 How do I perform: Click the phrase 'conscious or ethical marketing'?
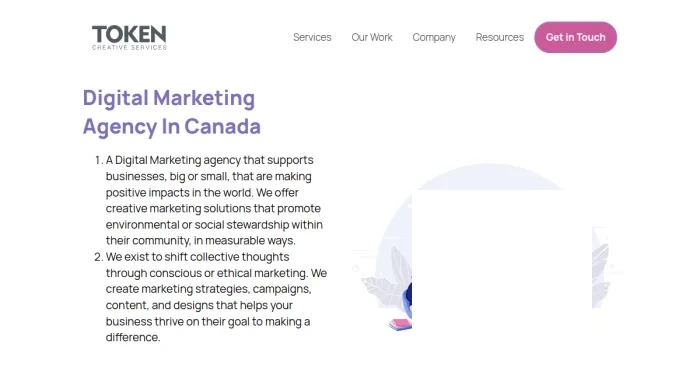pos(228,273)
